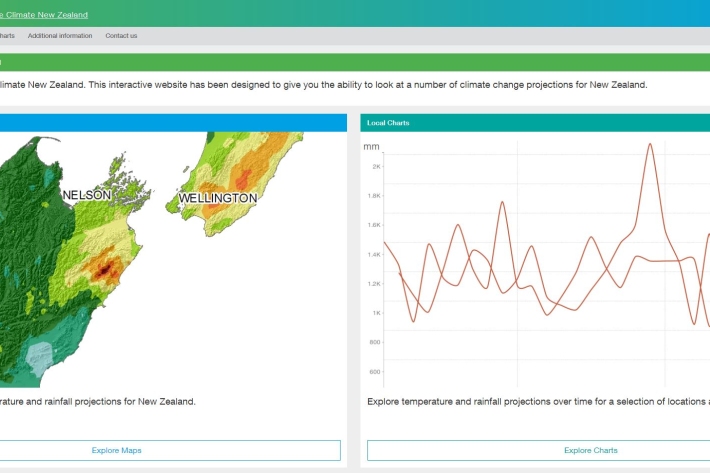Click the 2K label on the y-axis
The height and width of the screenshot is (473, 710).
pos(376,166)
